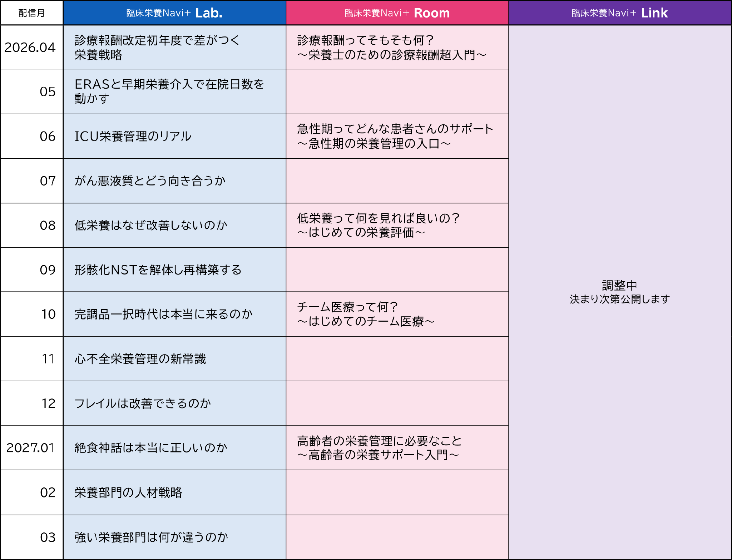The width and height of the screenshot is (732, 560).
Task: Click the 臨床栄養Navi+ Lab. column header
Action: click(174, 13)
